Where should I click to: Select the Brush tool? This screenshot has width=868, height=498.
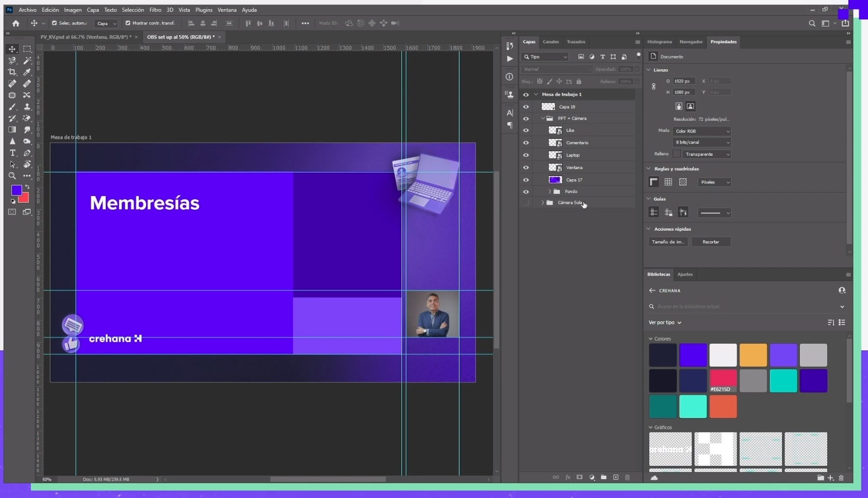(12, 107)
